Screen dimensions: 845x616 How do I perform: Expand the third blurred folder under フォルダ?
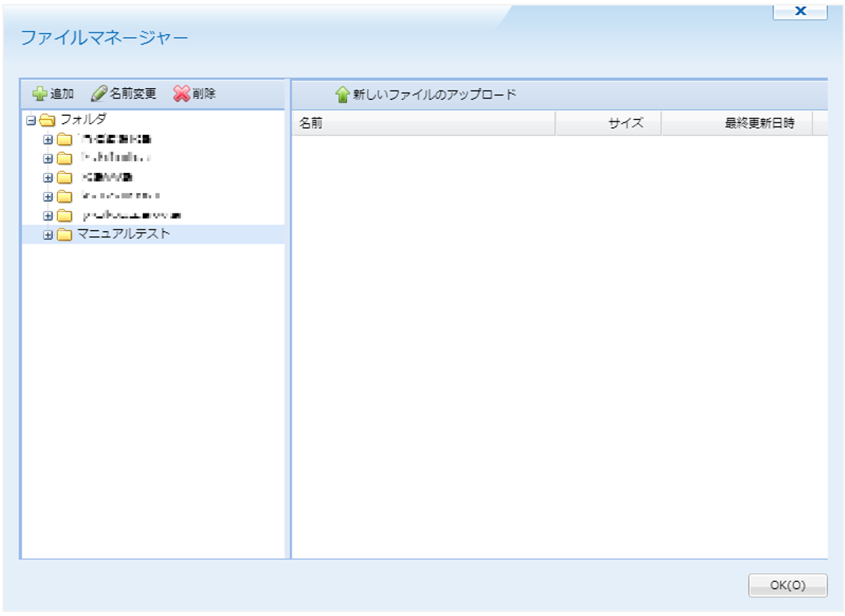48,177
